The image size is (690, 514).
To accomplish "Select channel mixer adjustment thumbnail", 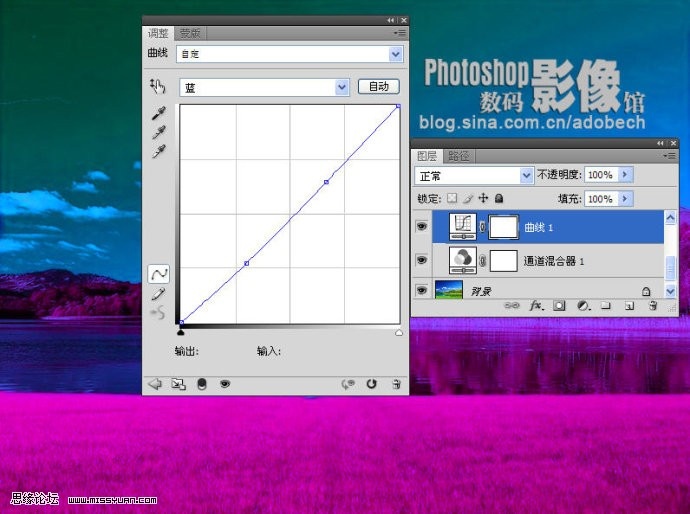I will pyautogui.click(x=462, y=261).
